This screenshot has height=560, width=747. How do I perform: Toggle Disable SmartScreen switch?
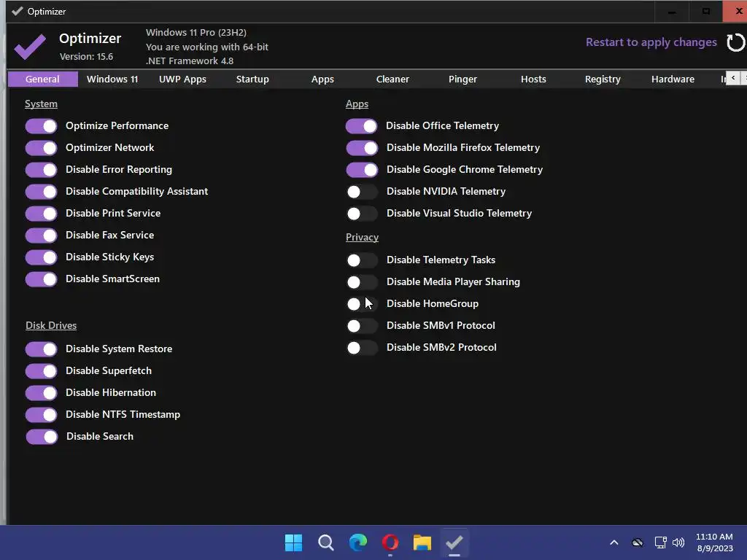pyautogui.click(x=42, y=279)
